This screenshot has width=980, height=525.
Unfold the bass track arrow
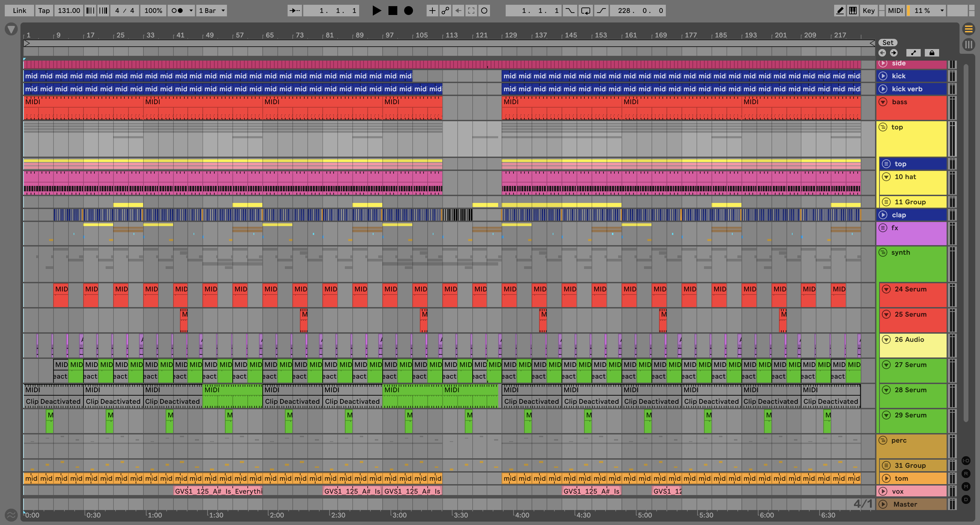pos(883,102)
